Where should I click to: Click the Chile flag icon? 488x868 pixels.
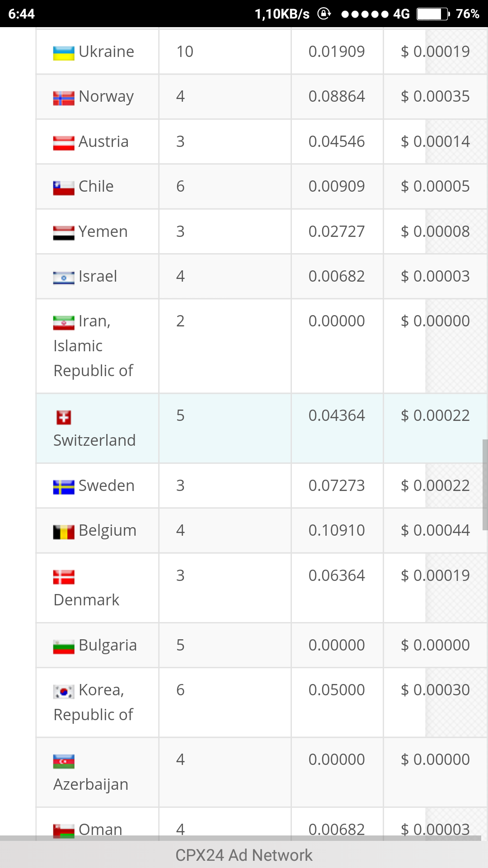point(64,188)
